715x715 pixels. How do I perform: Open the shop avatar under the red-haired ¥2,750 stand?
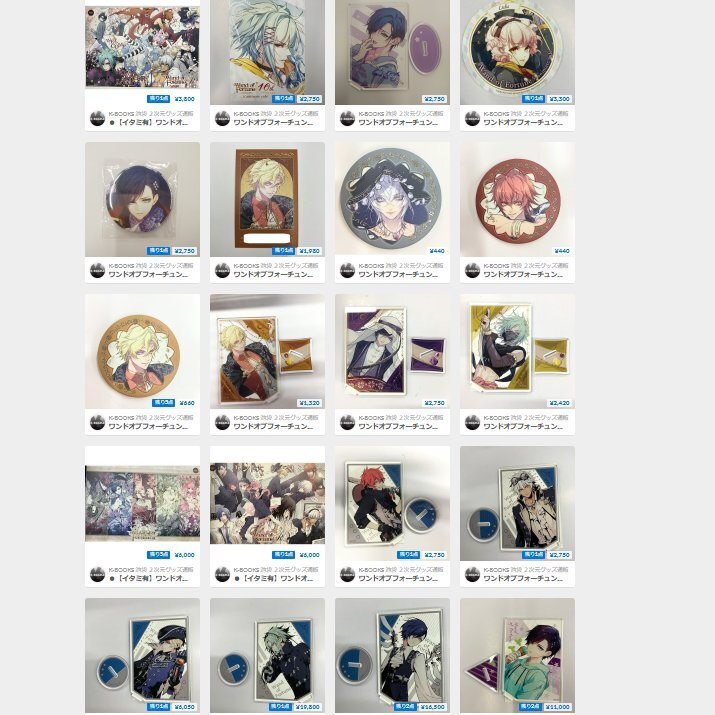(347, 575)
